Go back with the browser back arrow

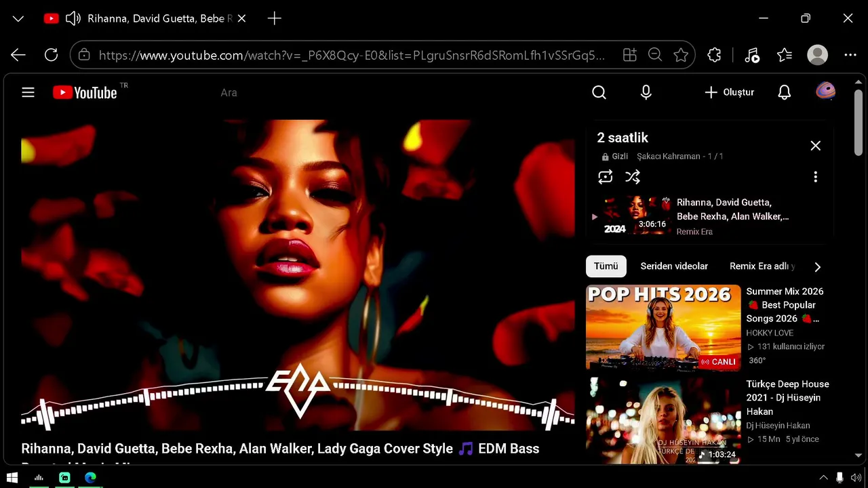tap(18, 55)
